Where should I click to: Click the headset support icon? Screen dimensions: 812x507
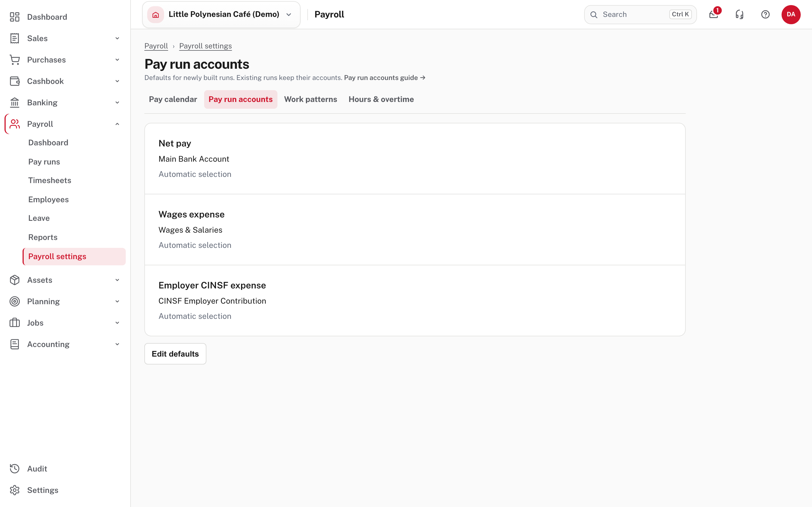tap(740, 14)
